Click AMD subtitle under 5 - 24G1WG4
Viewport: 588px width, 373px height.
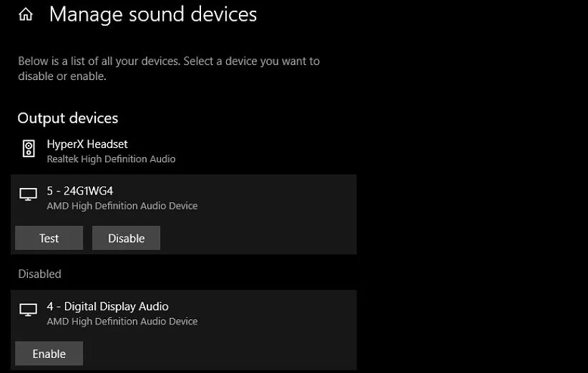coord(122,206)
